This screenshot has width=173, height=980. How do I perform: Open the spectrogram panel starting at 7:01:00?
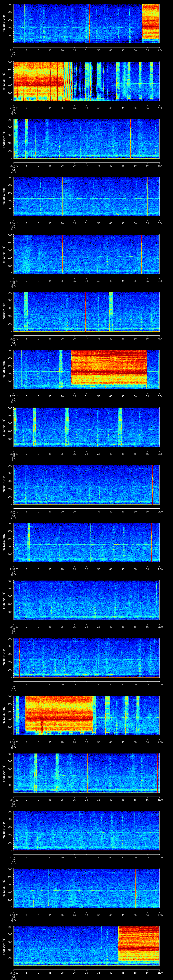[x=87, y=24]
